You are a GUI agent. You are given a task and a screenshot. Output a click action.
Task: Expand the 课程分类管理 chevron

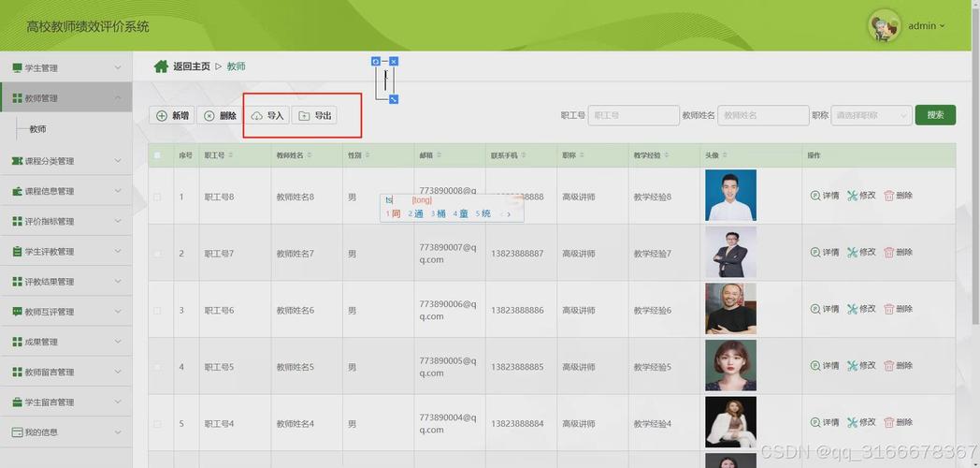pos(118,161)
